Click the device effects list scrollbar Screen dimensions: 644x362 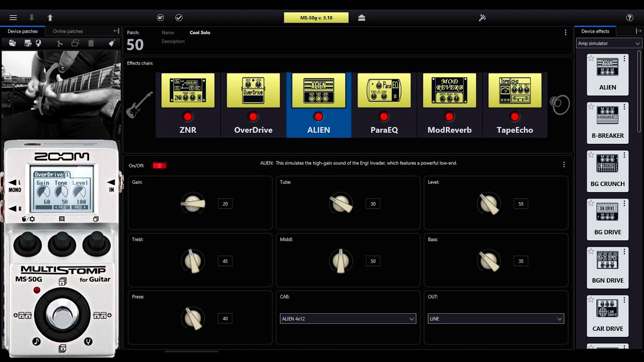click(639, 91)
